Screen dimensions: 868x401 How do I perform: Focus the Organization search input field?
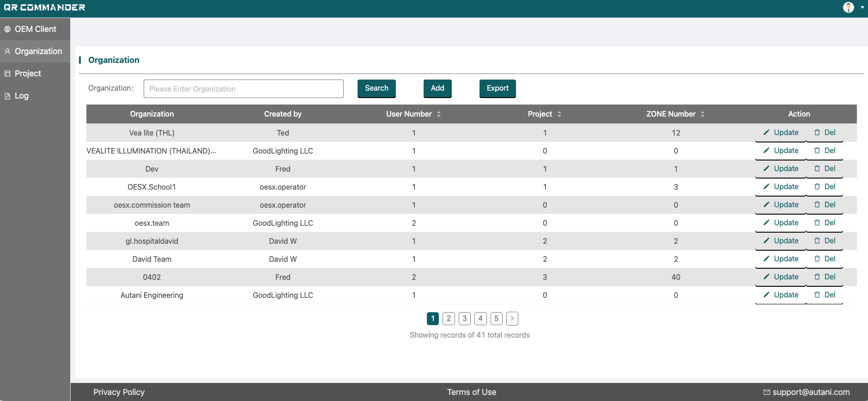click(243, 89)
